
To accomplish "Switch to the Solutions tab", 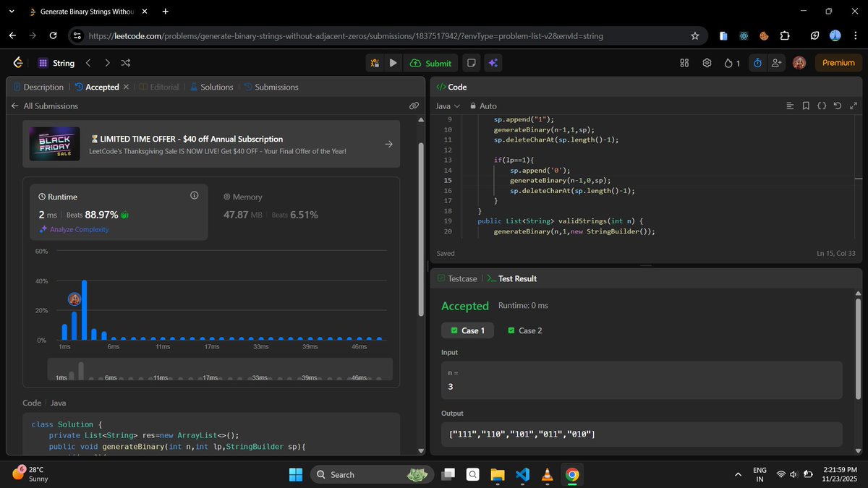I will tap(211, 87).
